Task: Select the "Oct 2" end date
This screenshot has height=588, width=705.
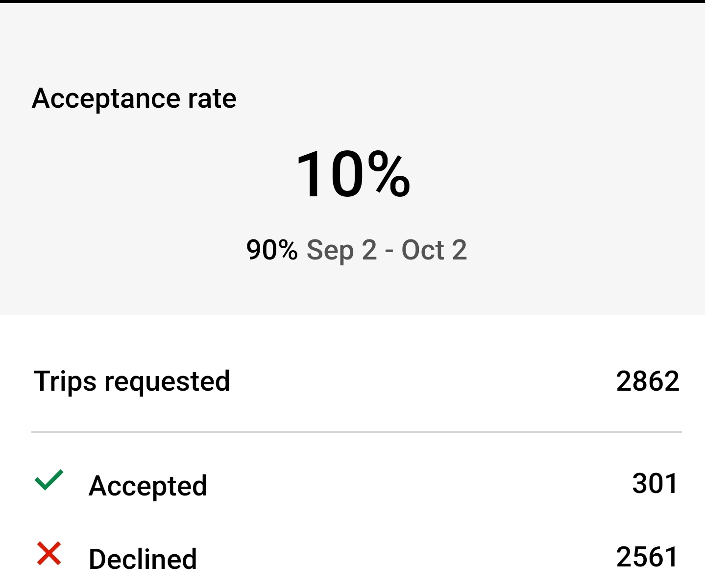Action: click(434, 250)
